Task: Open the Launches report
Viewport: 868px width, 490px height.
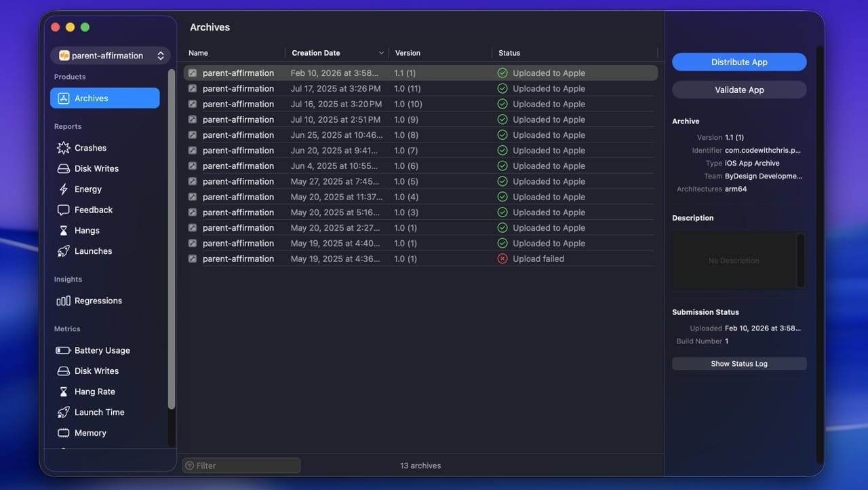Action: coord(105,251)
